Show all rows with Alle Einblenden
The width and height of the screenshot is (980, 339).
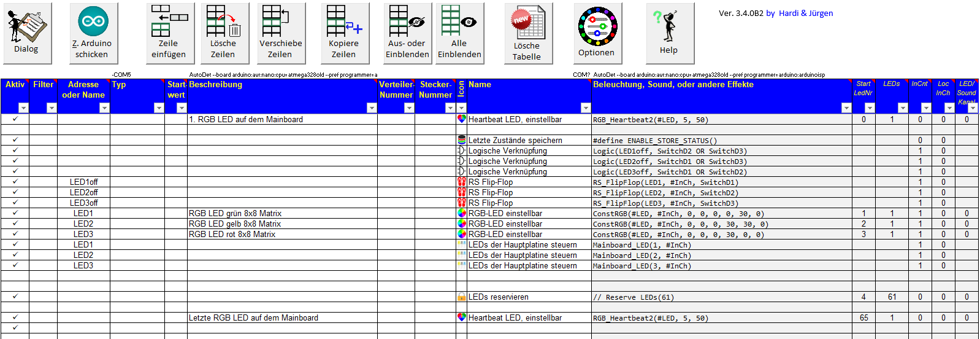point(459,33)
